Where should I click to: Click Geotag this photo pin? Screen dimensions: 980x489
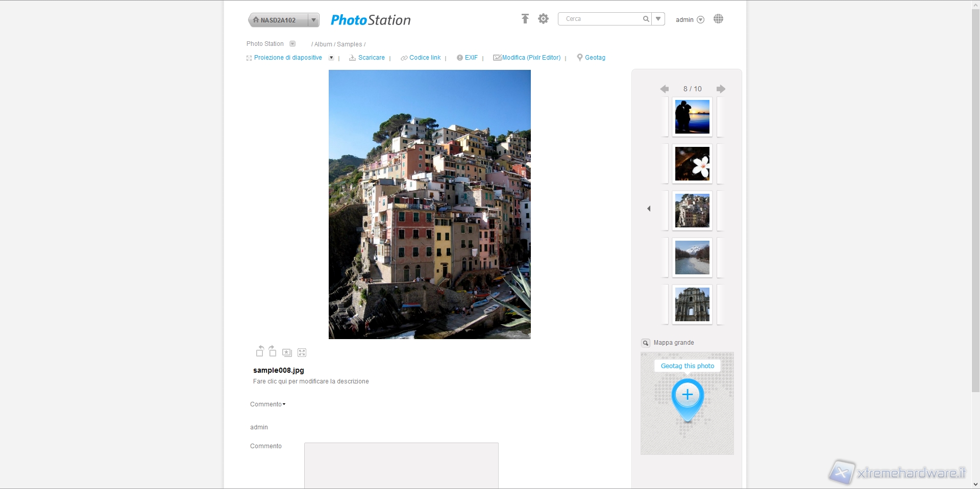(688, 395)
